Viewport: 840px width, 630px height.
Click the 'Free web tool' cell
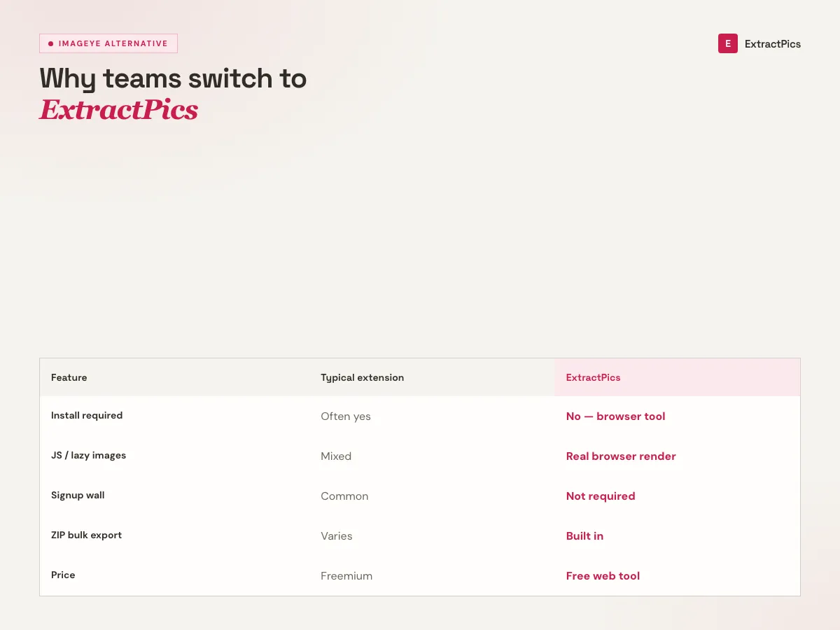(x=603, y=576)
